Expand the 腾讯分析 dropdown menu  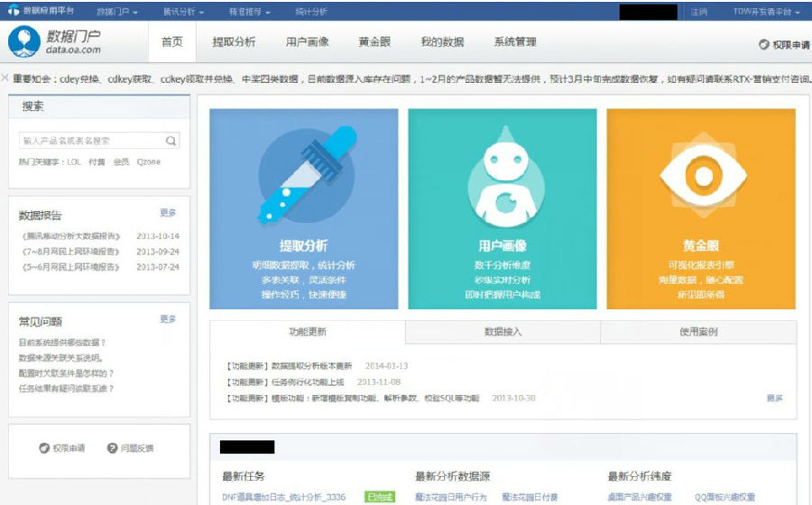coord(183,12)
